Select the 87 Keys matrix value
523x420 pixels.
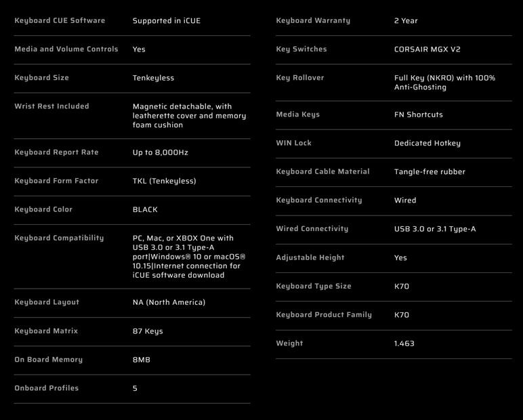[x=148, y=331]
